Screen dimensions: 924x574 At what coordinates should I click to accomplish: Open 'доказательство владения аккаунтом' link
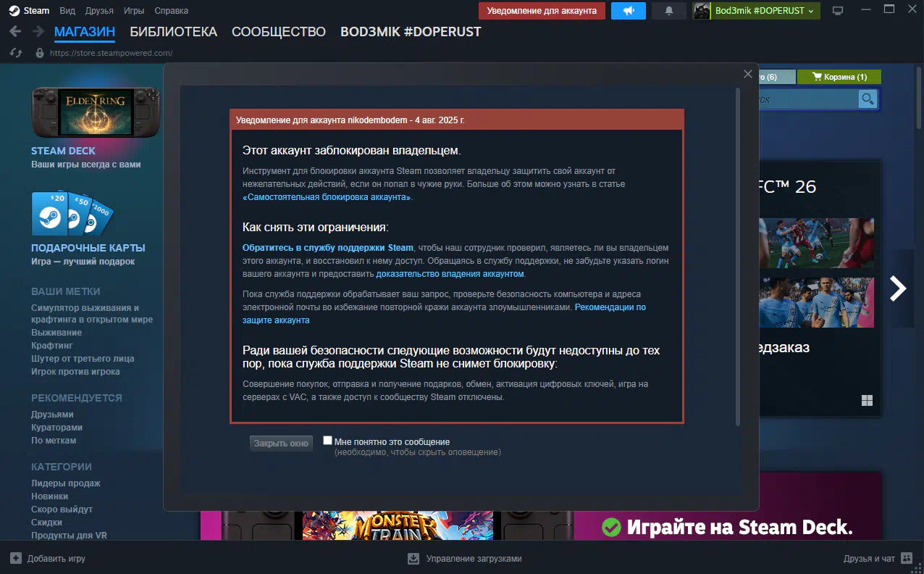coord(450,274)
